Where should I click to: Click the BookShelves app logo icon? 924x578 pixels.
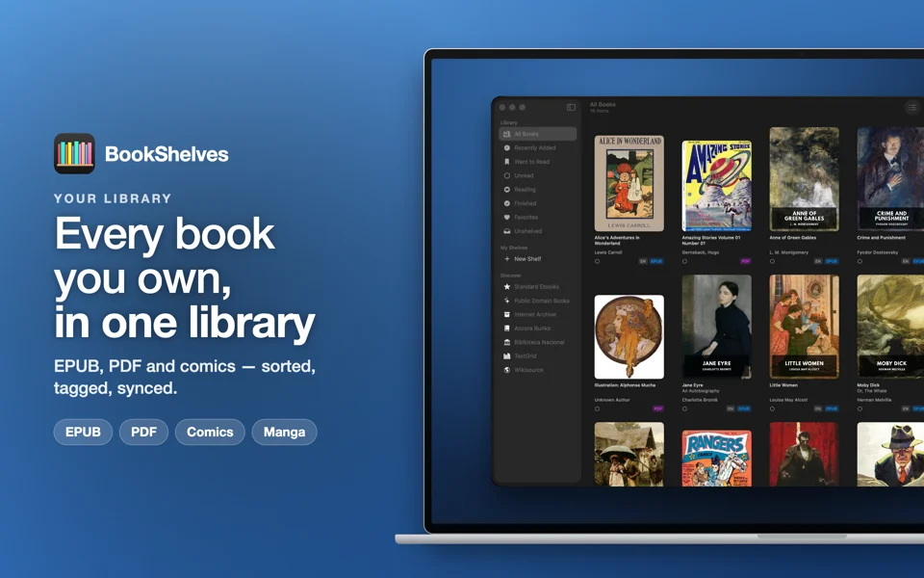pyautogui.click(x=74, y=153)
